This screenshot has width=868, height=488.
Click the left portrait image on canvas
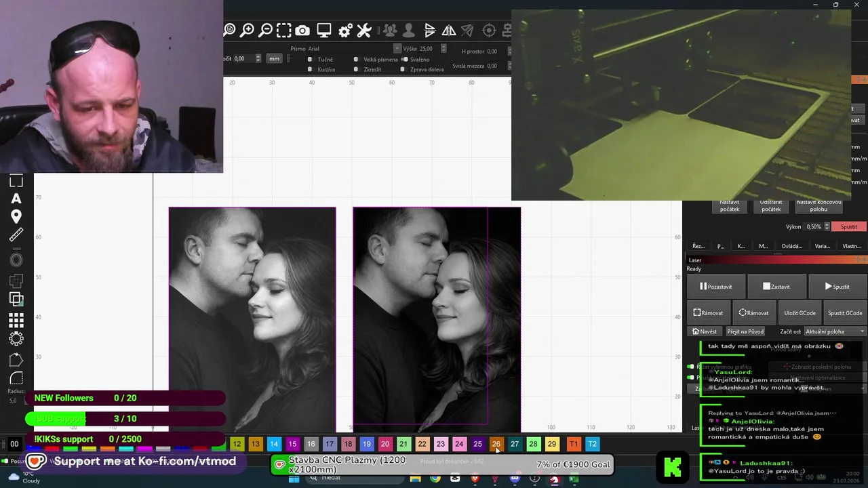click(x=252, y=319)
